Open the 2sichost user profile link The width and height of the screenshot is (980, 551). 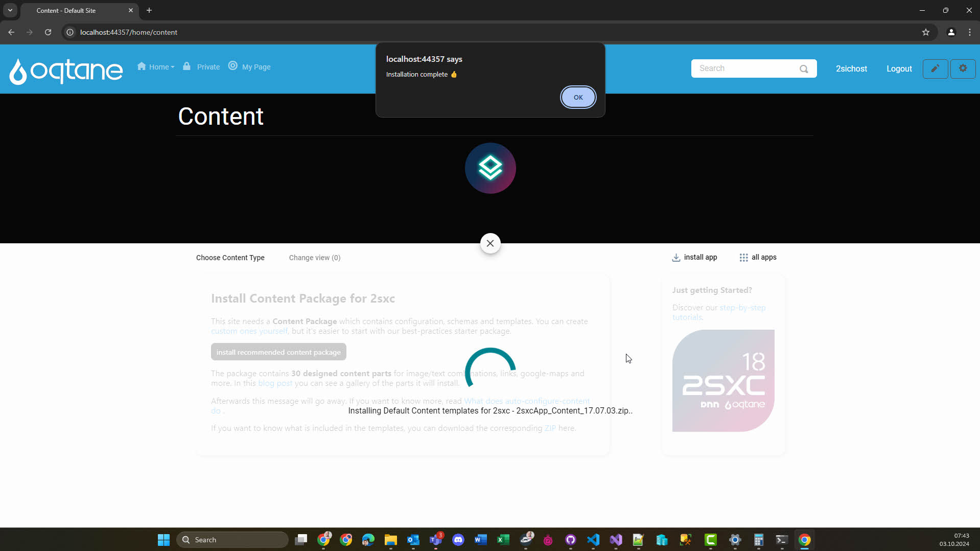click(x=851, y=68)
